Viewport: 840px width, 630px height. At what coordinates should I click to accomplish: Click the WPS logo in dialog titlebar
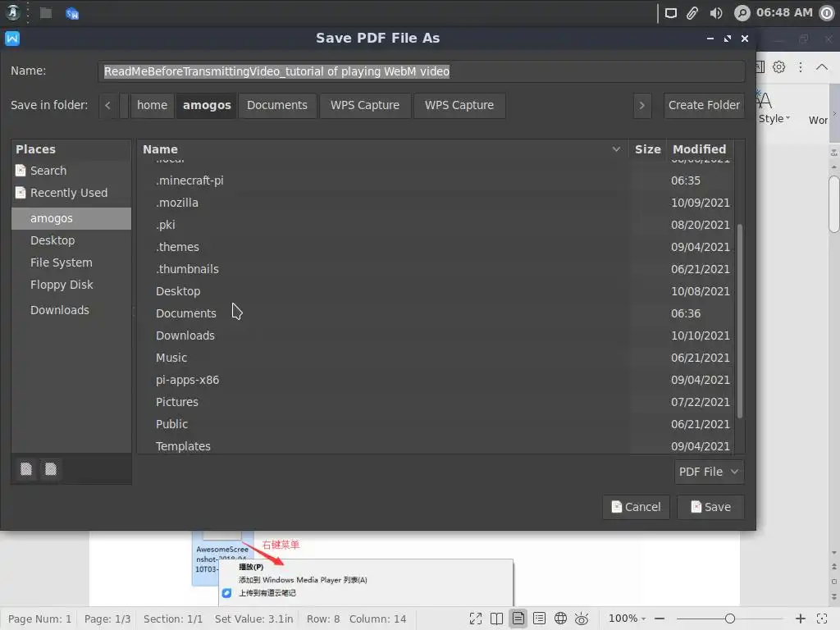click(x=12, y=38)
